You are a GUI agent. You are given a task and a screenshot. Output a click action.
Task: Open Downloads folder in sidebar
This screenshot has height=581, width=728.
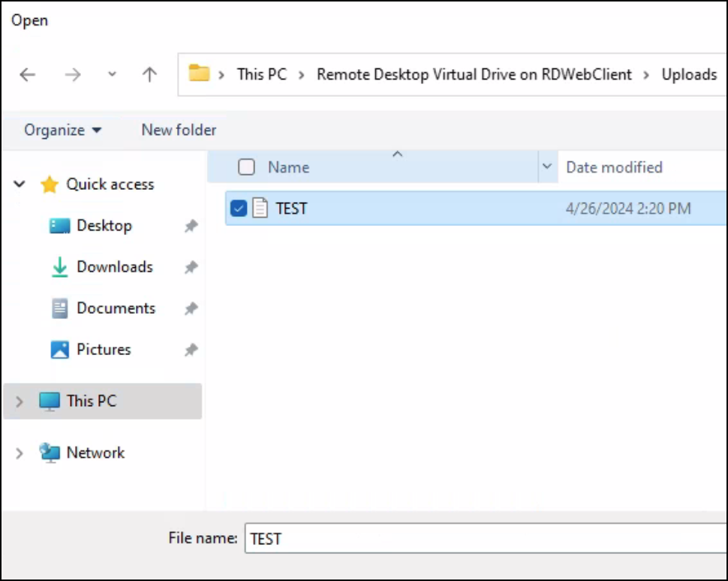(x=114, y=266)
